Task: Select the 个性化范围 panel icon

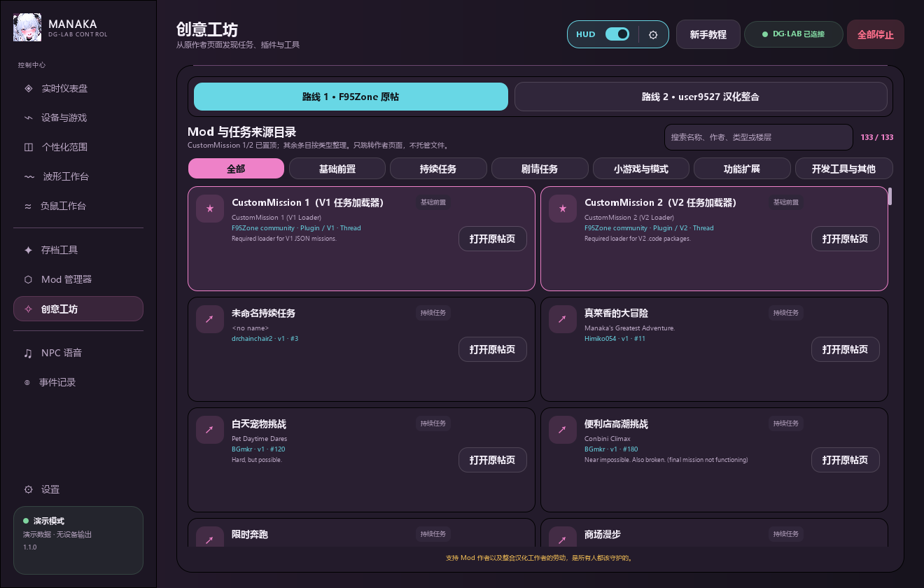Action: pyautogui.click(x=29, y=147)
